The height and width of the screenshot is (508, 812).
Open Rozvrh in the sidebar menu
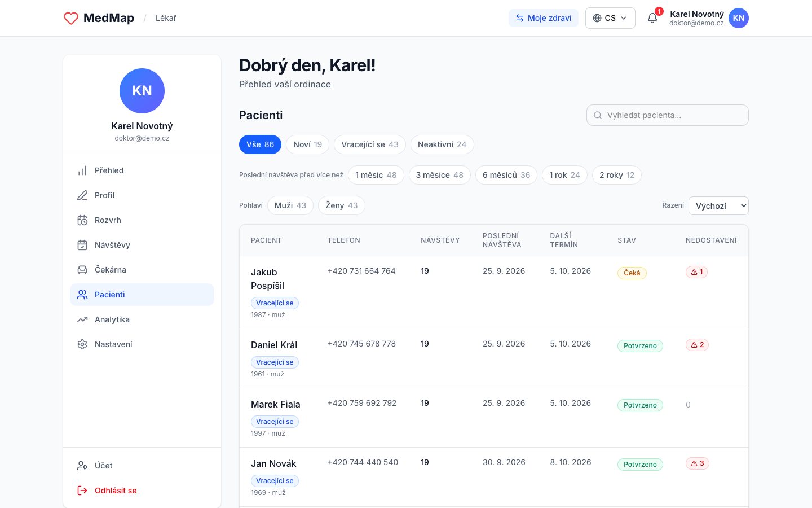point(142,220)
